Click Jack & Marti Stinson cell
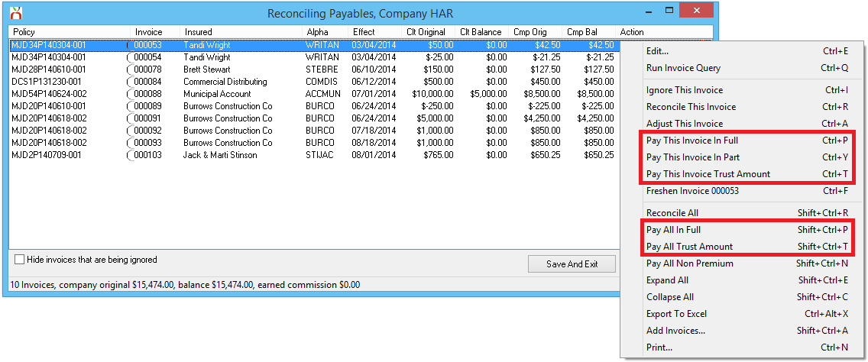Viewport: 868px width, 362px height. [x=220, y=155]
